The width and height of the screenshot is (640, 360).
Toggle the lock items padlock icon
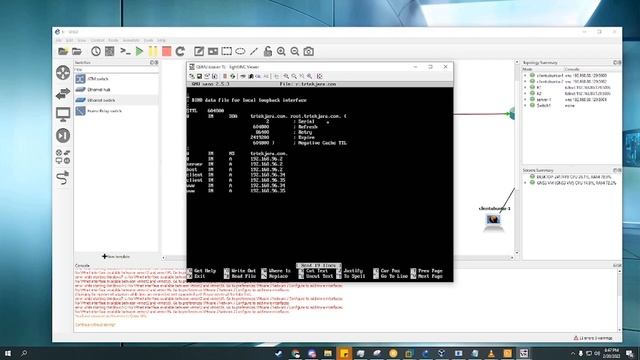pos(267,51)
